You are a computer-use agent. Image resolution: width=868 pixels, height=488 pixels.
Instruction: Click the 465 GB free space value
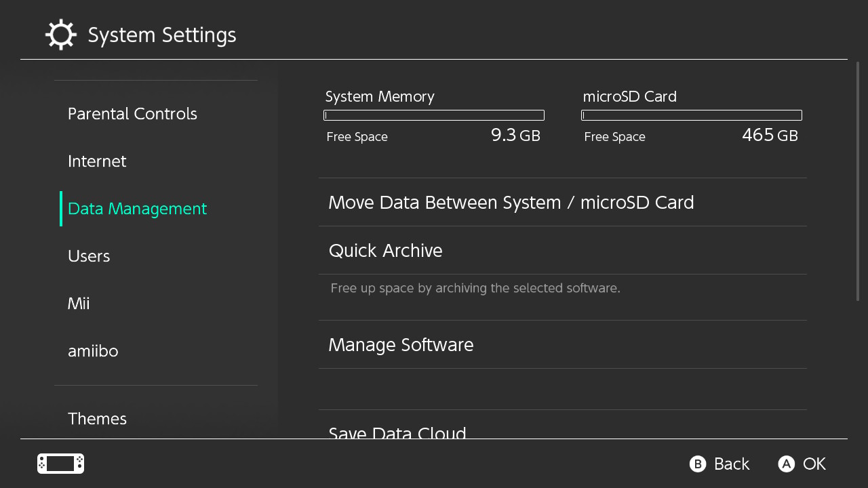coord(770,135)
